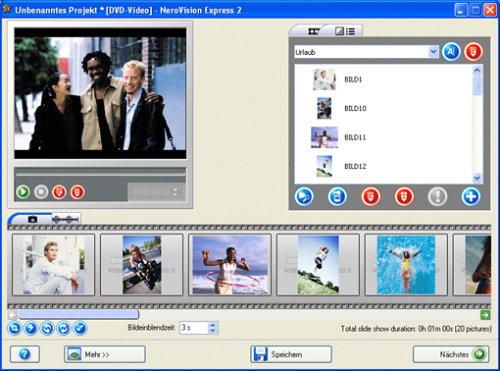Click the gray exclamation mark icon
This screenshot has height=371, width=500.
click(x=437, y=197)
